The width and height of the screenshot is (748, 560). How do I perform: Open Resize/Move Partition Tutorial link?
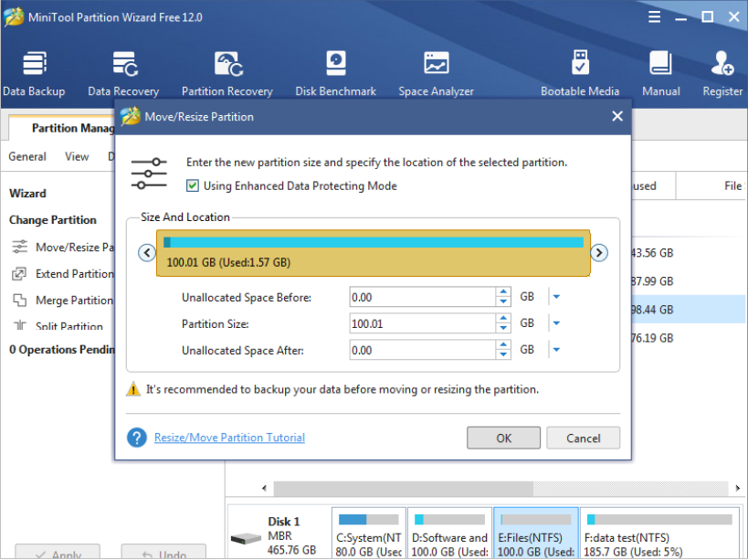(x=229, y=438)
